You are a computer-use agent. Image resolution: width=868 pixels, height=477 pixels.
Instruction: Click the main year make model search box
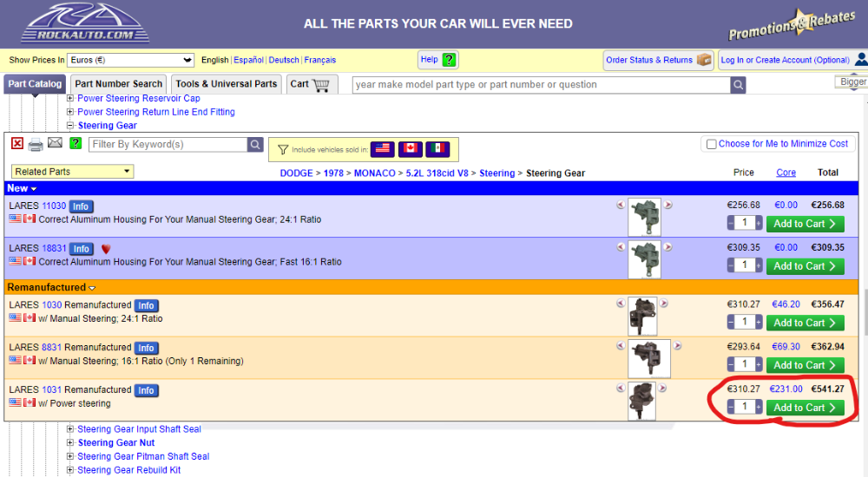pyautogui.click(x=542, y=85)
